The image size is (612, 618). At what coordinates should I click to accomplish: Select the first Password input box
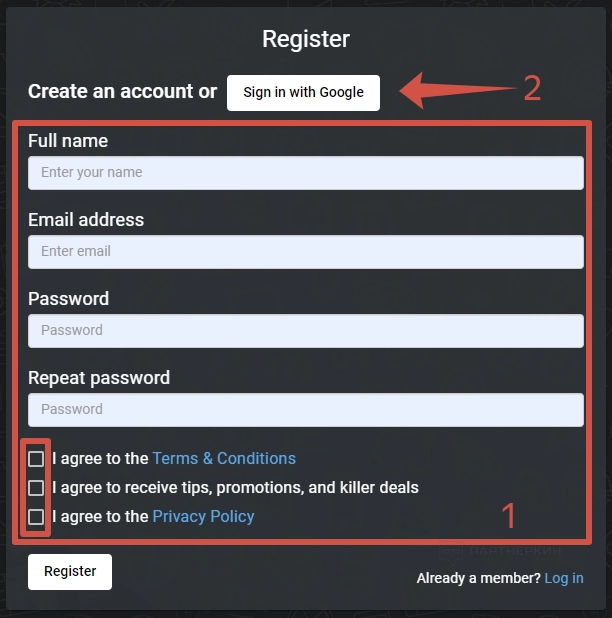305,330
